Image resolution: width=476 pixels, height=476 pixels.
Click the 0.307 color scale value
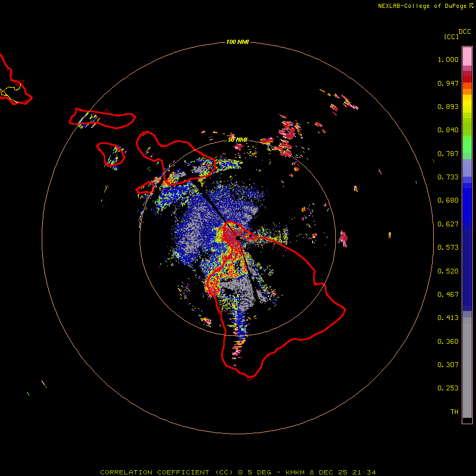click(x=448, y=365)
